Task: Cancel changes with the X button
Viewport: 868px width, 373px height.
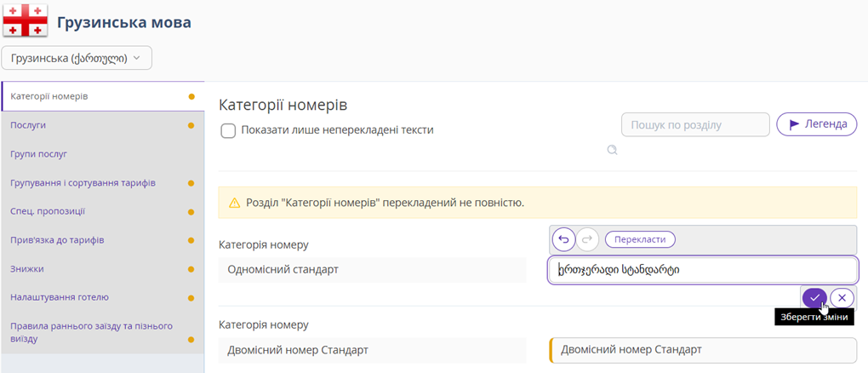Action: 842,297
